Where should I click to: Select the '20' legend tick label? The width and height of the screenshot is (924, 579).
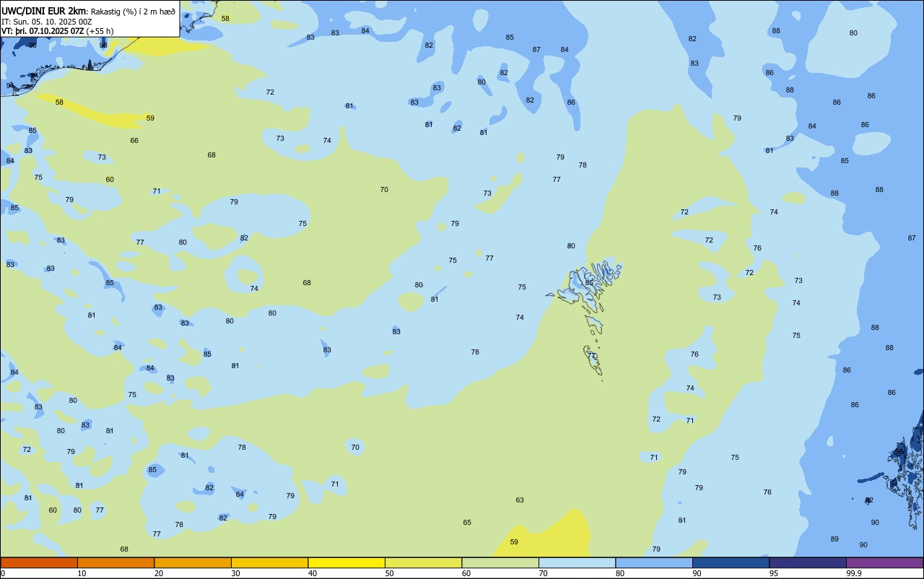(159, 573)
